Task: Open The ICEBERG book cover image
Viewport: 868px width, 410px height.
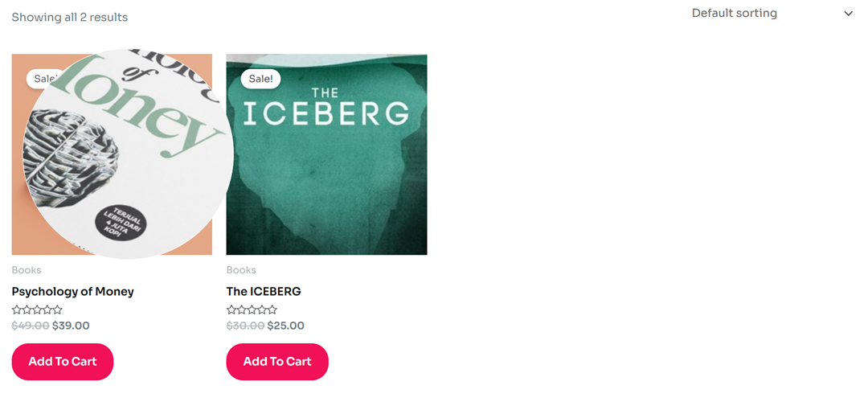Action: click(x=326, y=154)
